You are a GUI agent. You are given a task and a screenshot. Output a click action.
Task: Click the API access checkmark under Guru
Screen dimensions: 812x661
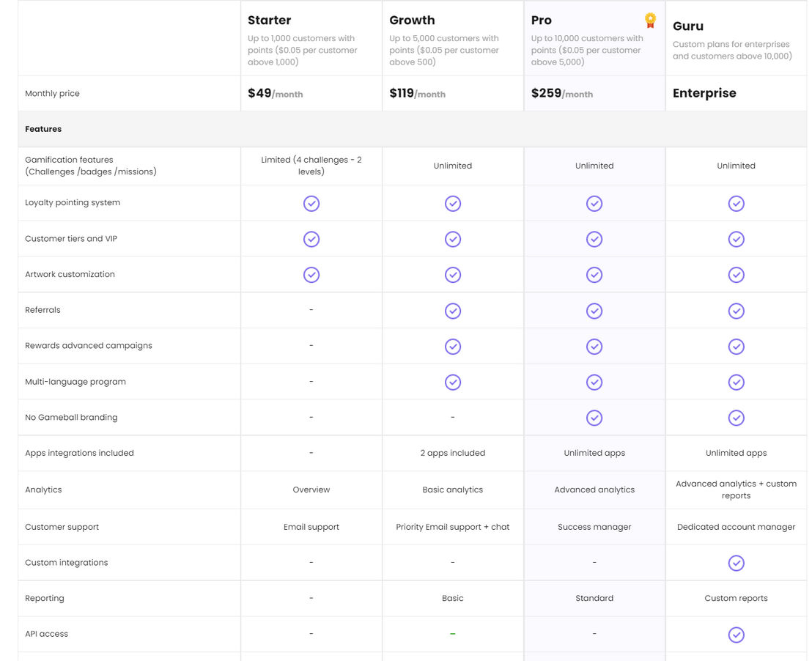pos(736,635)
